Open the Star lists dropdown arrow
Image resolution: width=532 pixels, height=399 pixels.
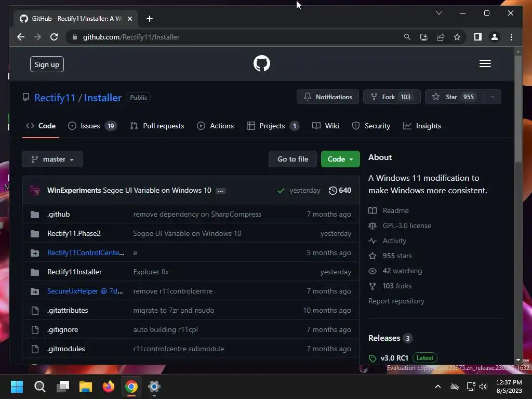coord(492,97)
